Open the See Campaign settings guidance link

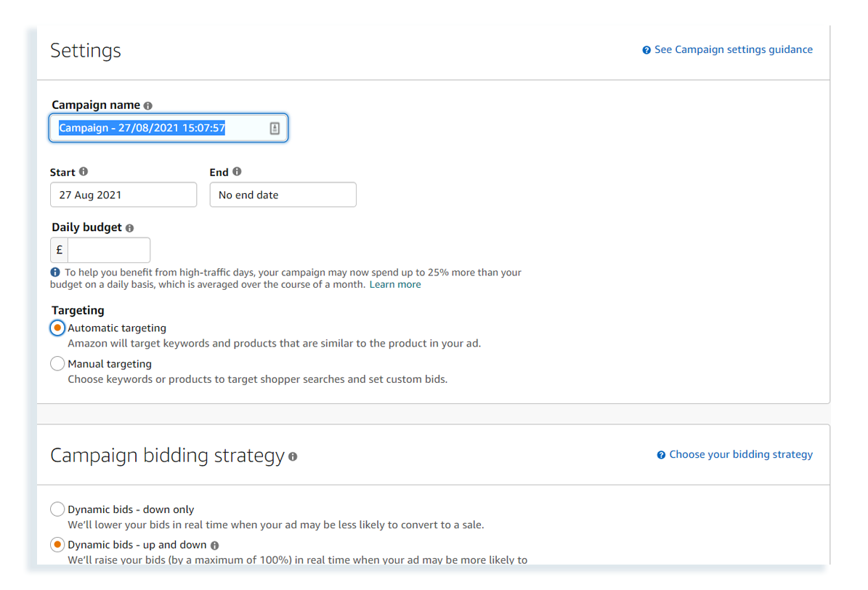733,49
